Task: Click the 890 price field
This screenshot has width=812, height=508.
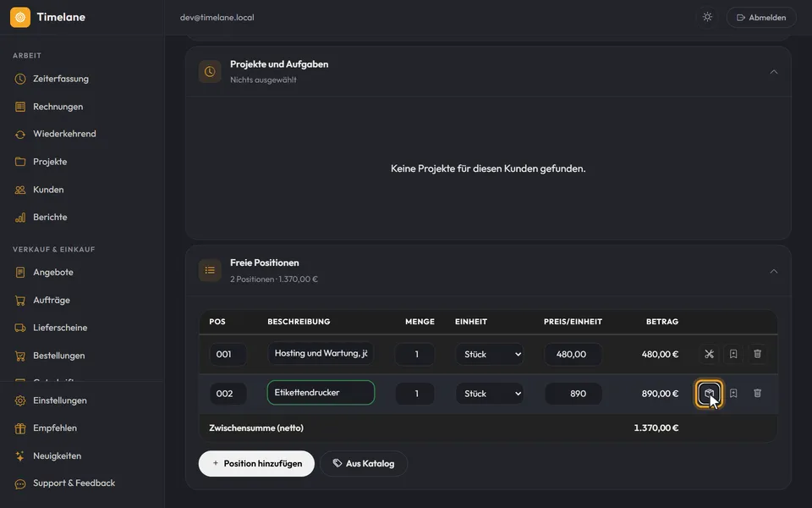Action: [573, 394]
